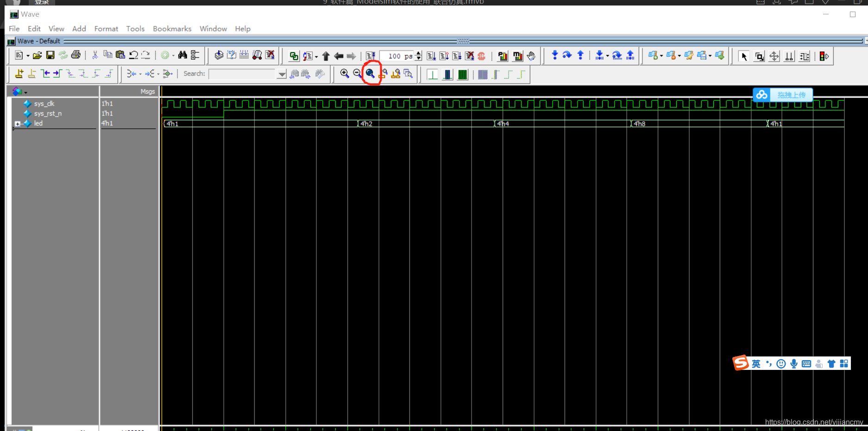This screenshot has height=431, width=868.
Task: Click the 4'h4 value on led waveform
Action: tap(503, 124)
